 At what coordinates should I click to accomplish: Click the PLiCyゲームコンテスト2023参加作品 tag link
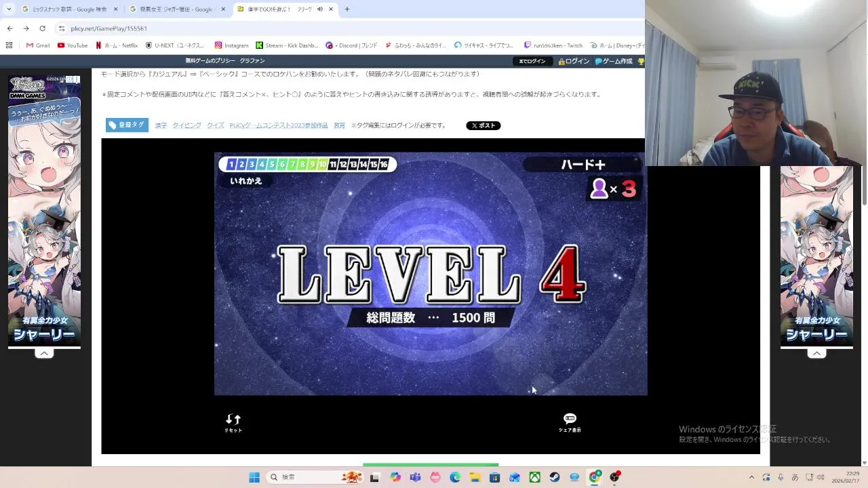pyautogui.click(x=279, y=125)
